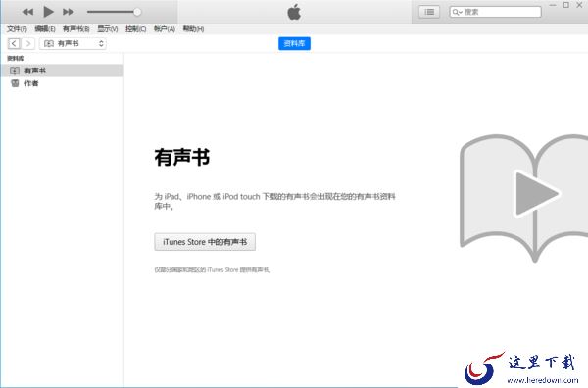
Task: Open the 显示(V) menu
Action: pos(108,29)
